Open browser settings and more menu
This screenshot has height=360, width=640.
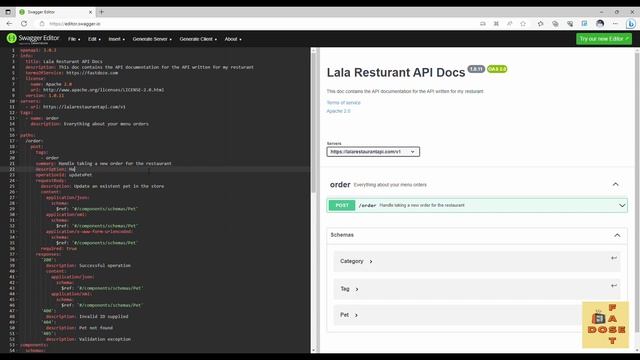tap(615, 24)
